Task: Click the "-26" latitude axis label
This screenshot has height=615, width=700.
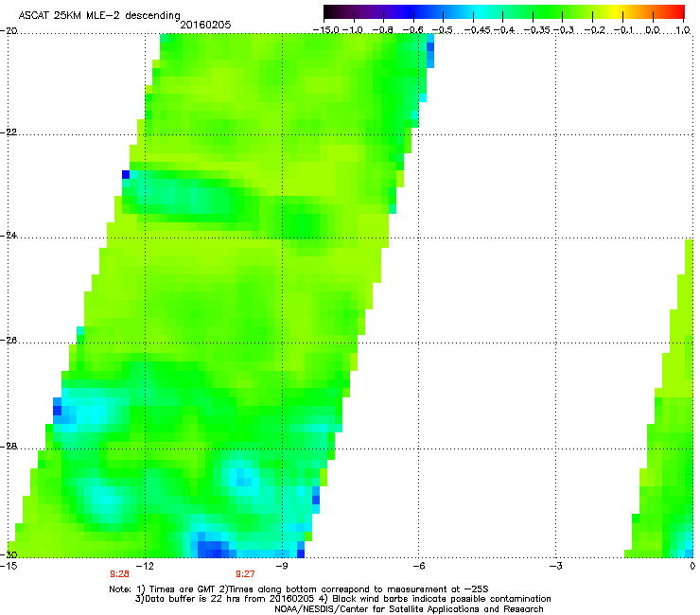Action: coord(9,341)
